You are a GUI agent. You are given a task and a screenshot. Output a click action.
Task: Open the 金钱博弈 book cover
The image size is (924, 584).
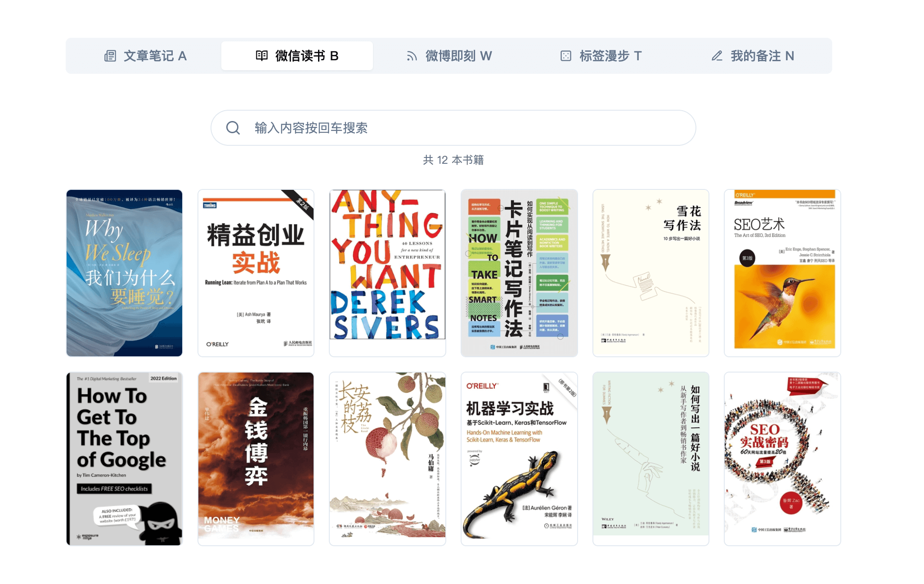256,459
